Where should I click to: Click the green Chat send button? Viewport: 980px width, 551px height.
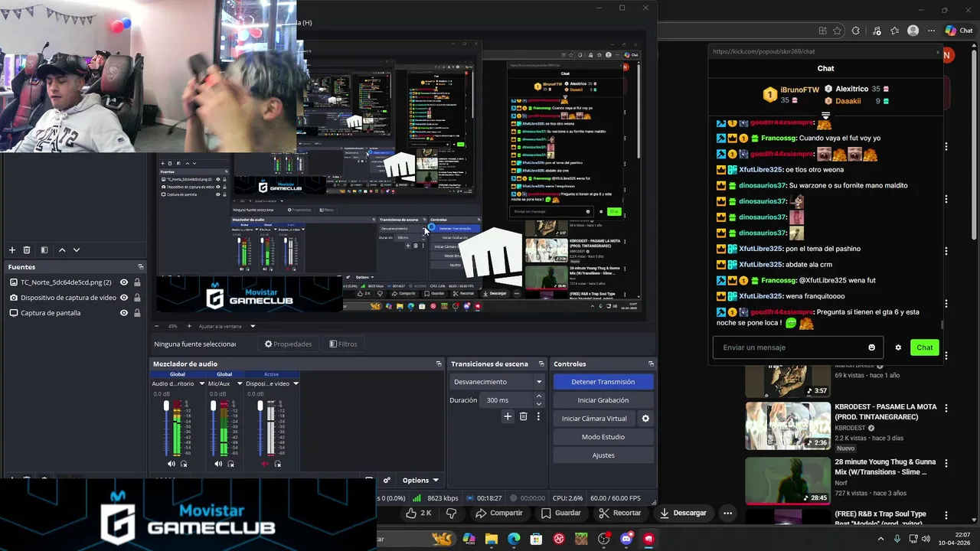pyautogui.click(x=925, y=347)
